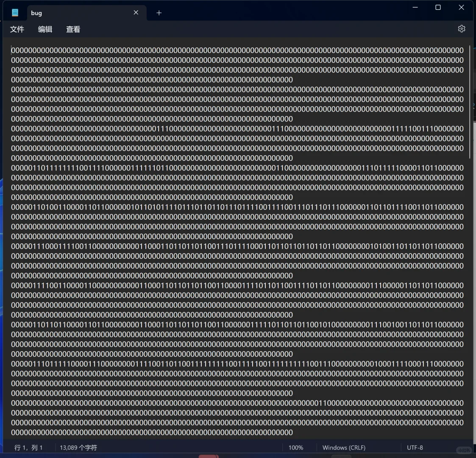Place the cursor in the first line of zeros

click(x=237, y=50)
